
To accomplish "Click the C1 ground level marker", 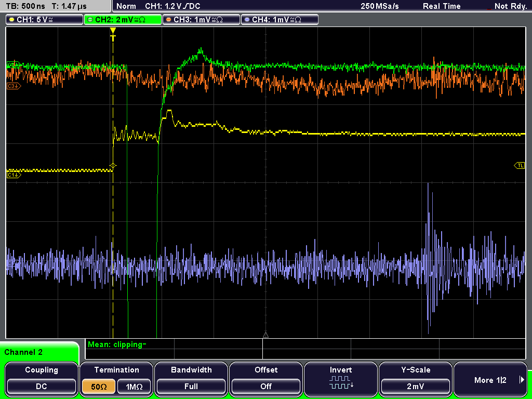I will point(14,175).
